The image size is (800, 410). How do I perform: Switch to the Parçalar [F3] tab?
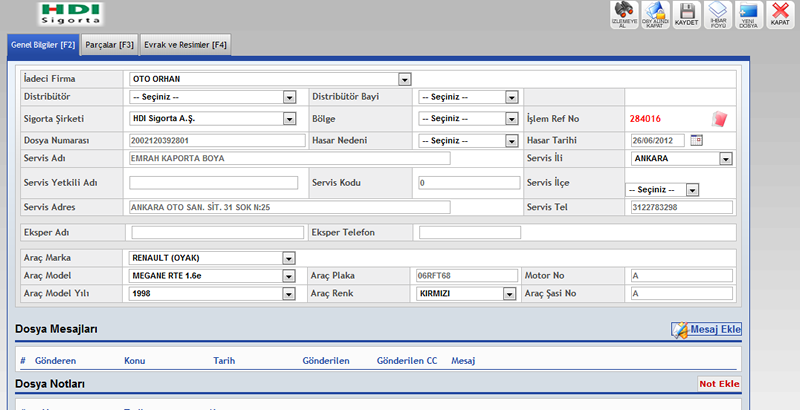click(110, 44)
